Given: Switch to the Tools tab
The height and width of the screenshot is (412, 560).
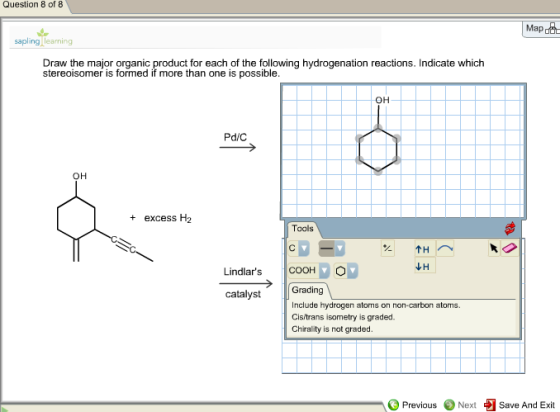Looking at the screenshot, I should [x=302, y=228].
